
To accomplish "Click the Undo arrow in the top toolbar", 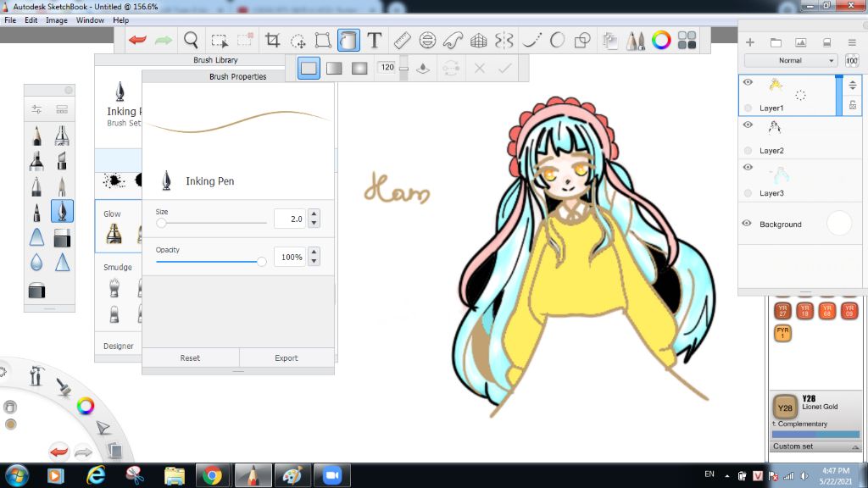I will [x=137, y=40].
